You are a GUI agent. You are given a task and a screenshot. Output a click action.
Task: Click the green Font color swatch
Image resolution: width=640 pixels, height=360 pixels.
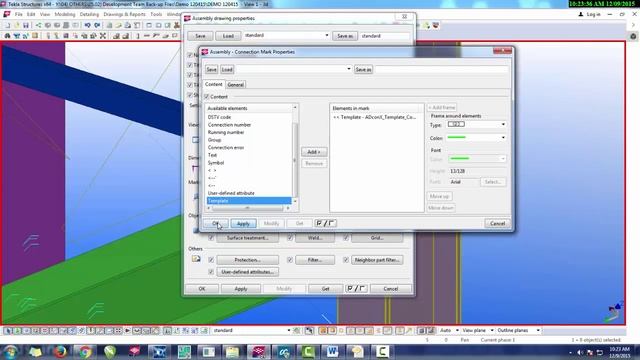pos(459,158)
